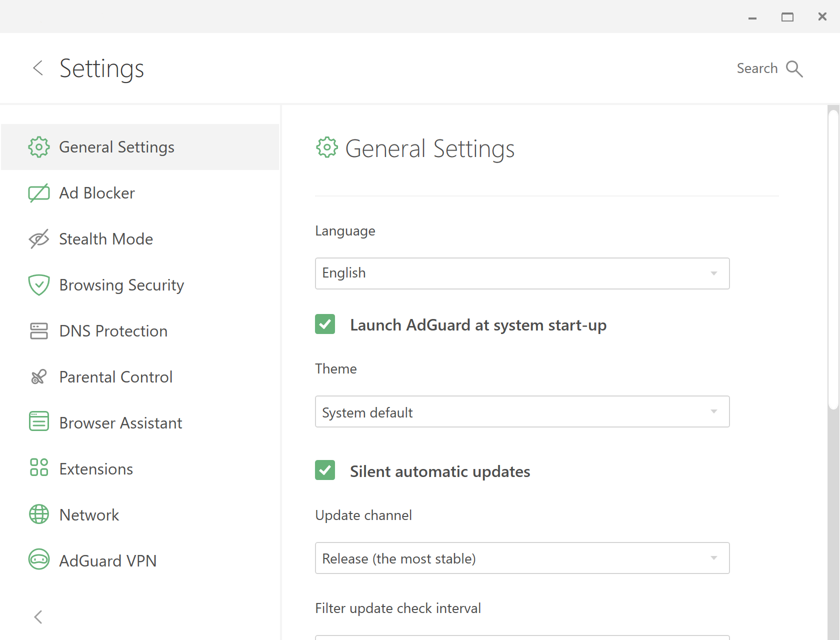Open the Update channel Release dropdown

[x=522, y=558]
